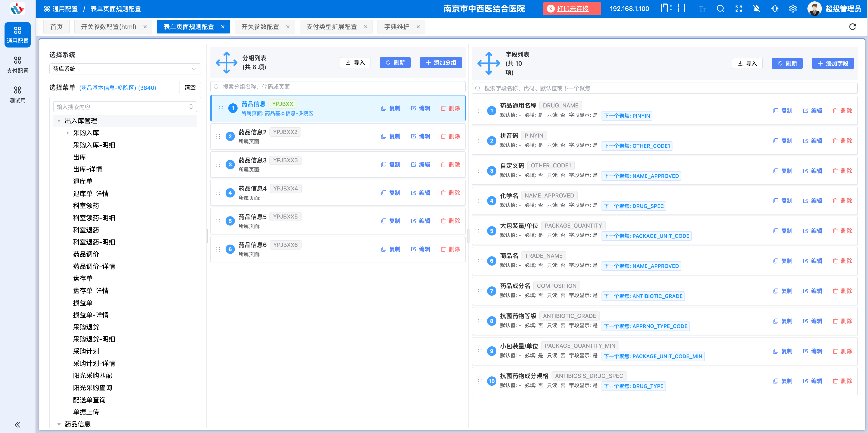This screenshot has width=868, height=433.
Task: Click the group search input field
Action: pos(337,87)
